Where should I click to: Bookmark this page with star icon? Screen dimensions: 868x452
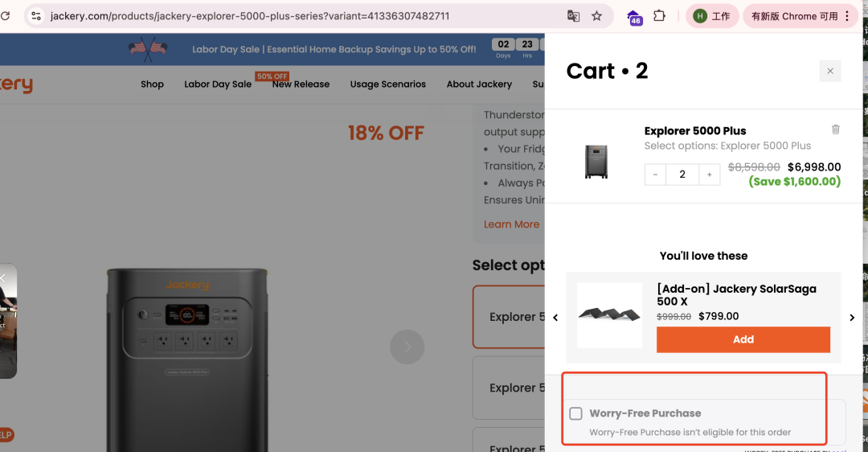pyautogui.click(x=596, y=16)
